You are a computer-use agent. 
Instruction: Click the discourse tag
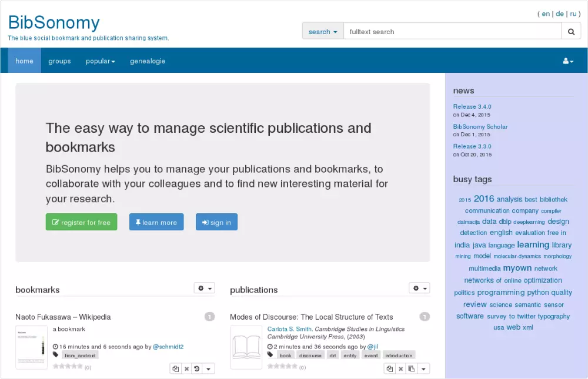click(310, 355)
